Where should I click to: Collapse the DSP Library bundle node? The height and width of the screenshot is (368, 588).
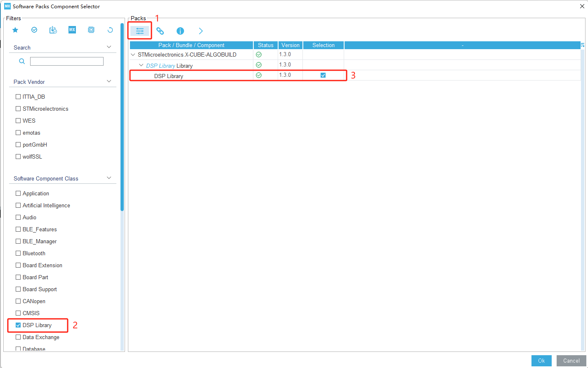point(141,65)
